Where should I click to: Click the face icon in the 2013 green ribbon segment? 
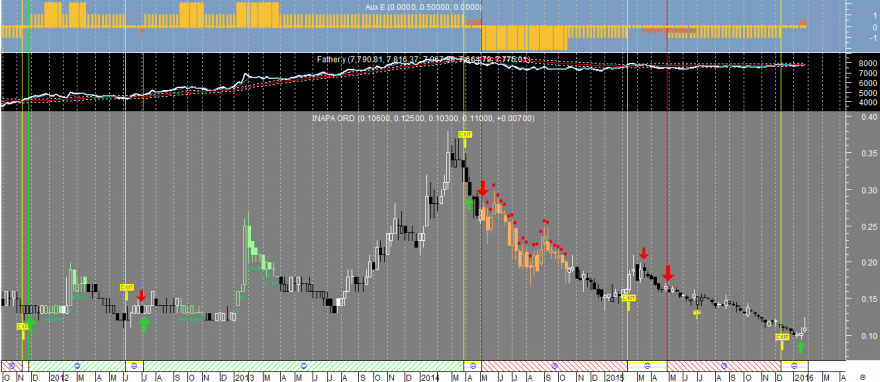click(x=304, y=365)
